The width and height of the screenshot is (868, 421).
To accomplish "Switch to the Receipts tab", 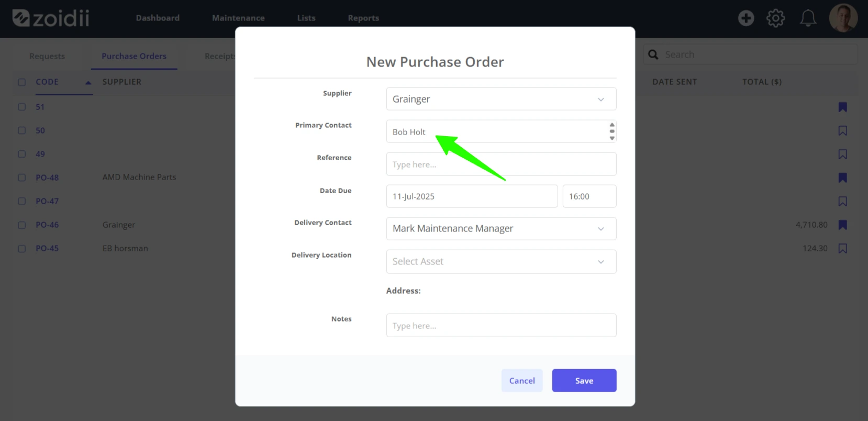I will coord(220,56).
